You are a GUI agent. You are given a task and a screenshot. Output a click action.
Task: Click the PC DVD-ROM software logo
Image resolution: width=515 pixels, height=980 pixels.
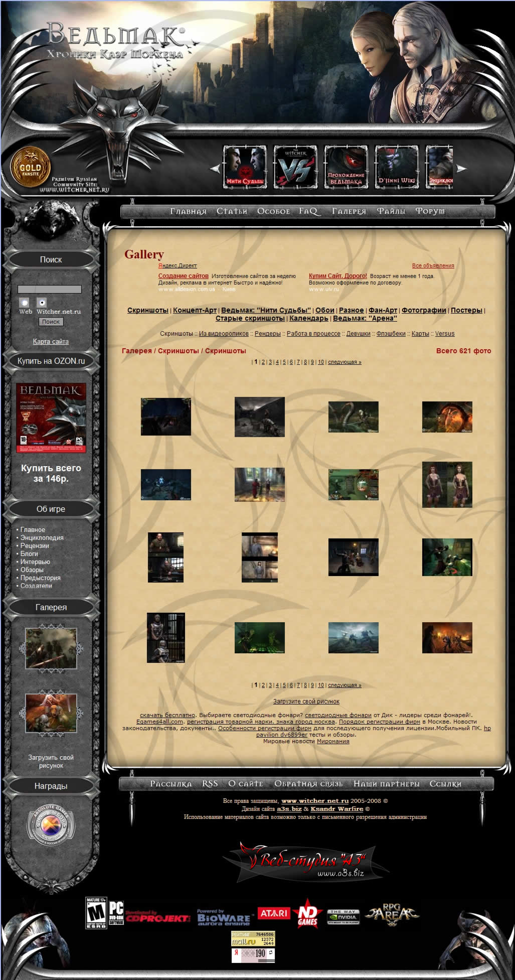(116, 913)
